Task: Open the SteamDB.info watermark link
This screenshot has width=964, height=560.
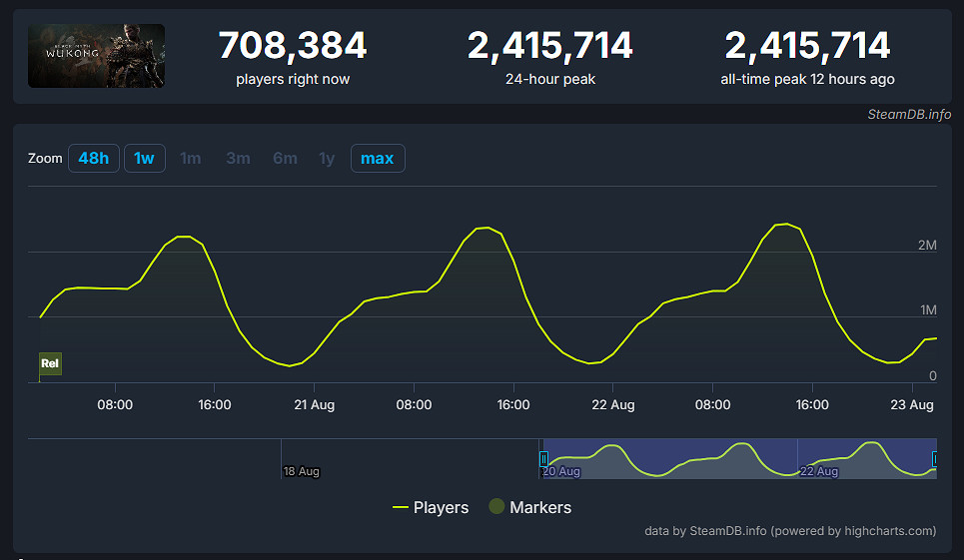Action: click(x=908, y=114)
